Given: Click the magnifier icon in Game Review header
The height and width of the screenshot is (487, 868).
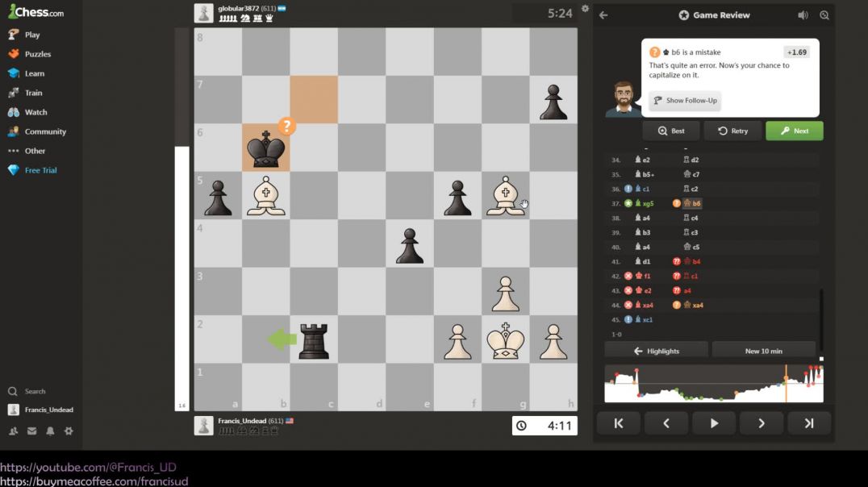Looking at the screenshot, I should (824, 15).
